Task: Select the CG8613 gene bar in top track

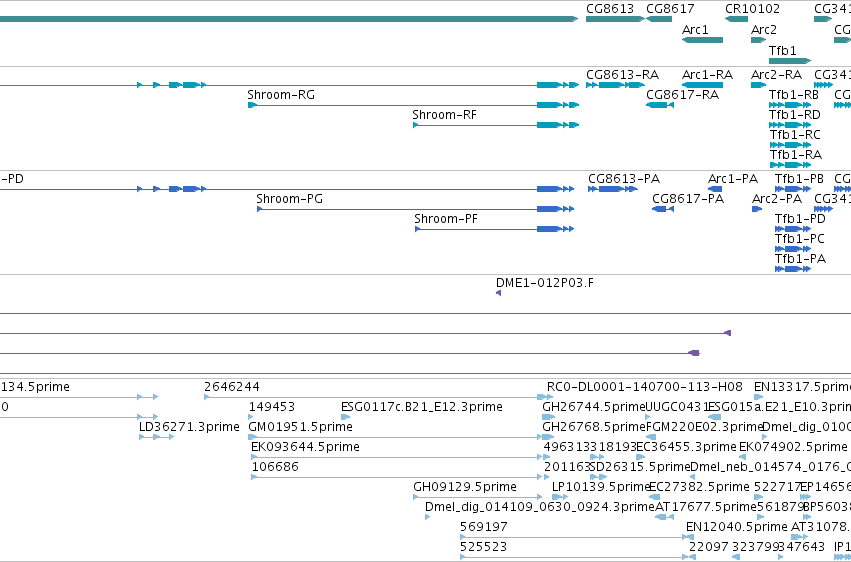Action: [x=615, y=19]
